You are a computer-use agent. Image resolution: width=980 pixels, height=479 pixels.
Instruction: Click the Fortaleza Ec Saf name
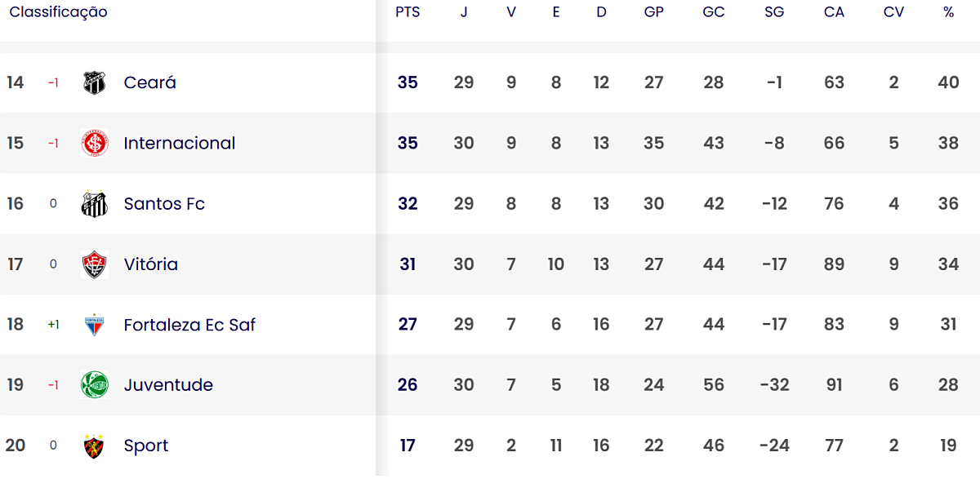point(189,325)
